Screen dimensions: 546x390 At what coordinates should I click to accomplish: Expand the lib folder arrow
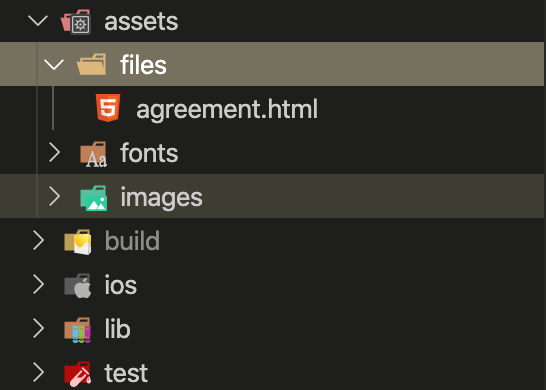(x=38, y=328)
